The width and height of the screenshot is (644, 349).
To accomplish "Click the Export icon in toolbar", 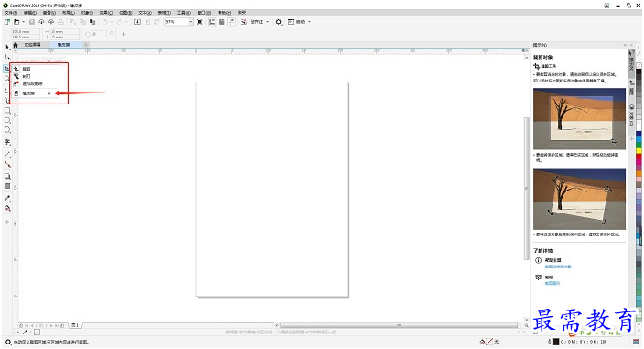I will click(147, 22).
